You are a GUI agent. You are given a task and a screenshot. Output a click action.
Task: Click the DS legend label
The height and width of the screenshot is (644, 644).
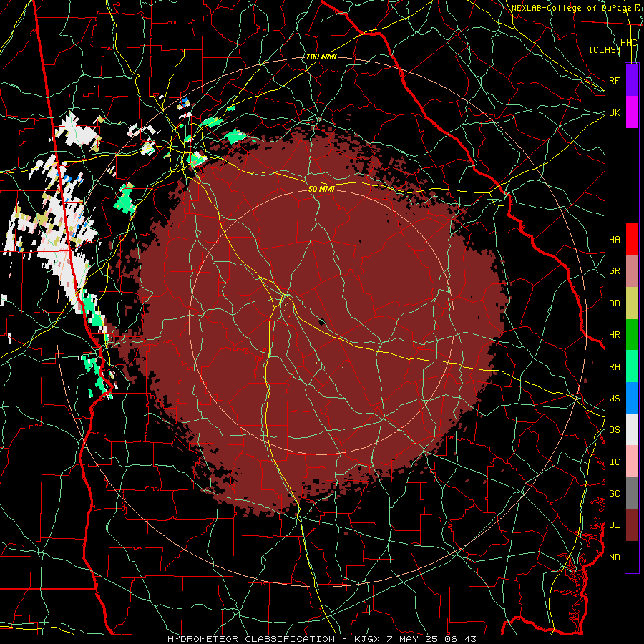tap(614, 430)
